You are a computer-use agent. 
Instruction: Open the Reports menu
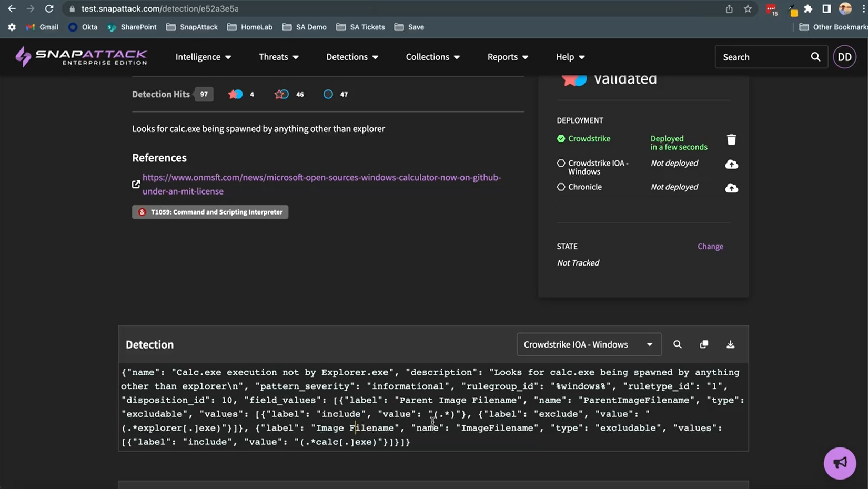507,57
